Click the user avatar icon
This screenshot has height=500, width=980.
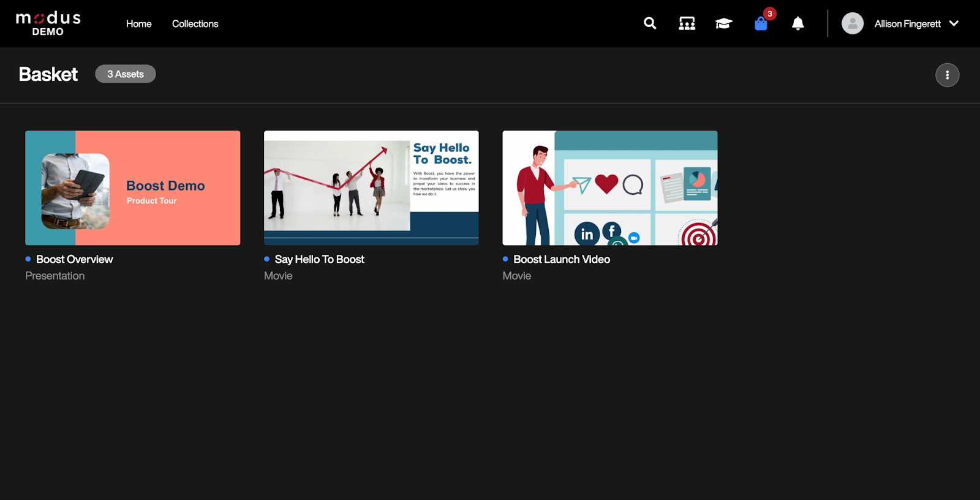(852, 23)
